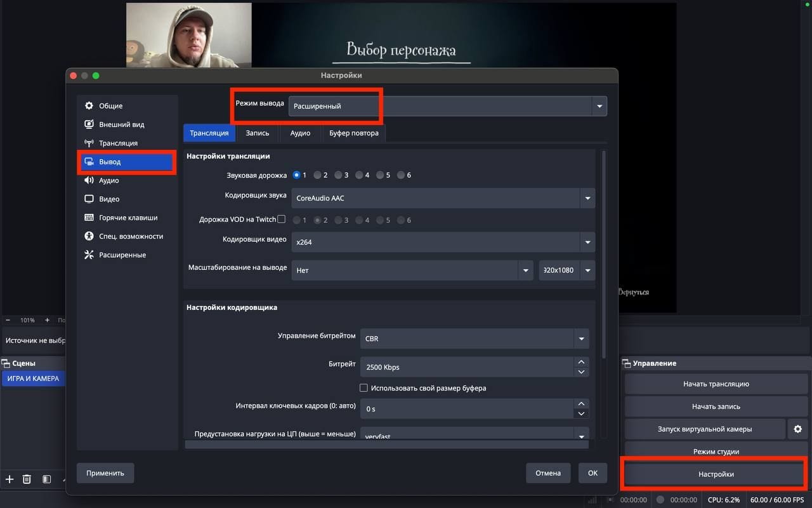Switch to the Запись tab
Screen dimensions: 812x508
click(x=257, y=133)
